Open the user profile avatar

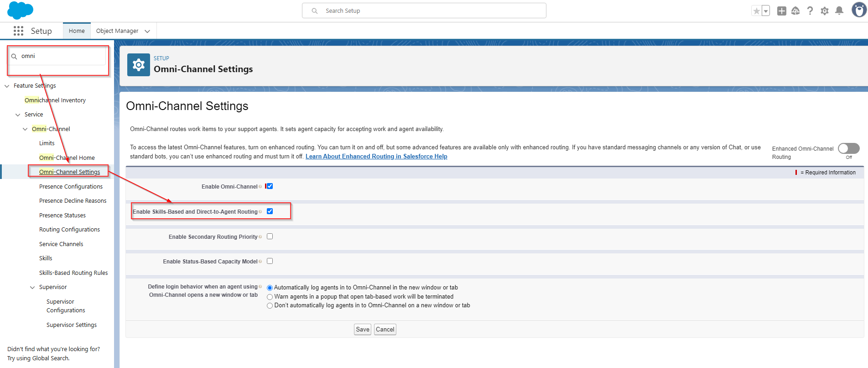click(858, 10)
